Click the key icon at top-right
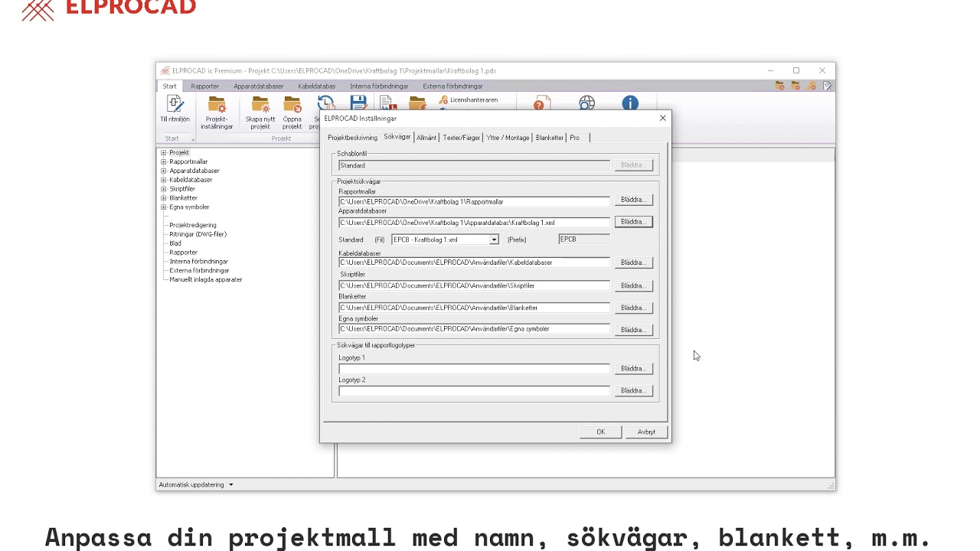980x551 pixels. (812, 86)
